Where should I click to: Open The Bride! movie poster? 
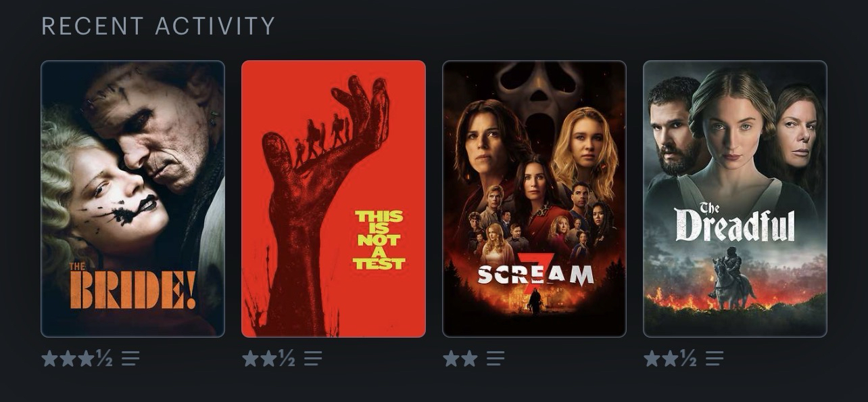tap(132, 199)
